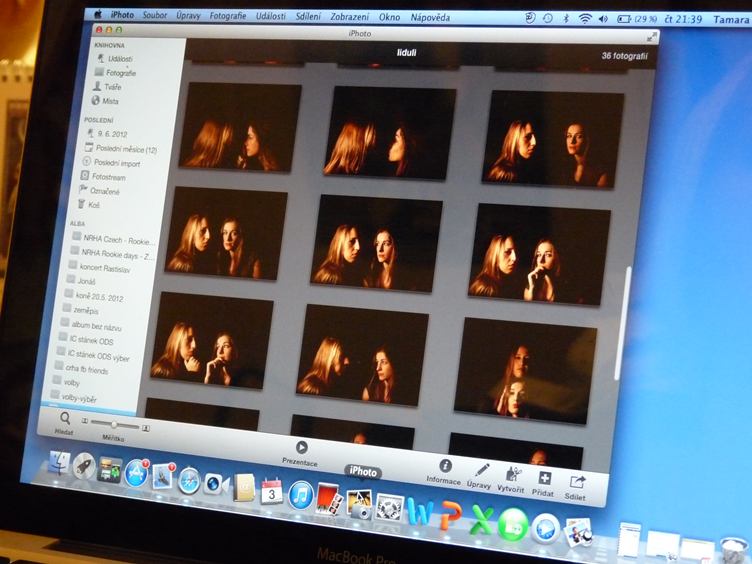The height and width of the screenshot is (564, 752).
Task: Launch PowerPoint from the Dock
Action: 451,516
